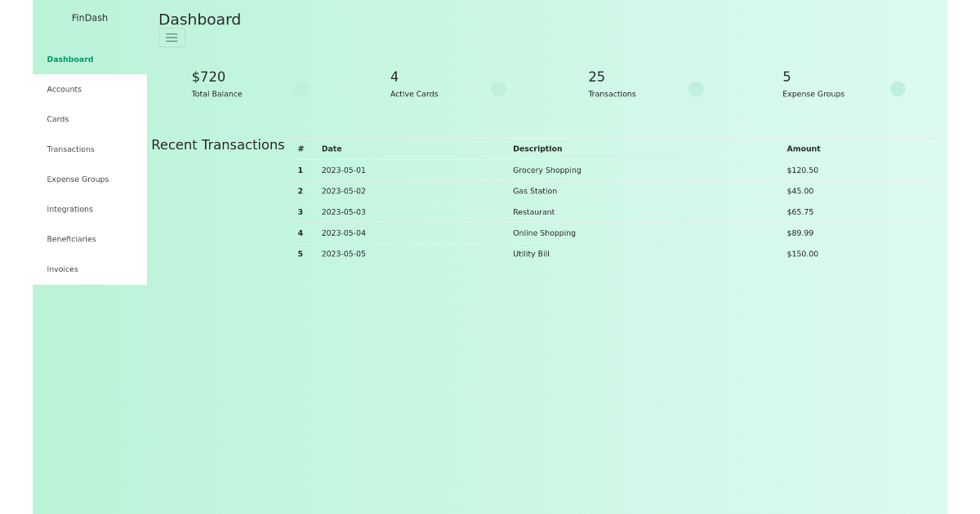Open the Transactions page
This screenshot has height=514, width=980.
tap(70, 149)
